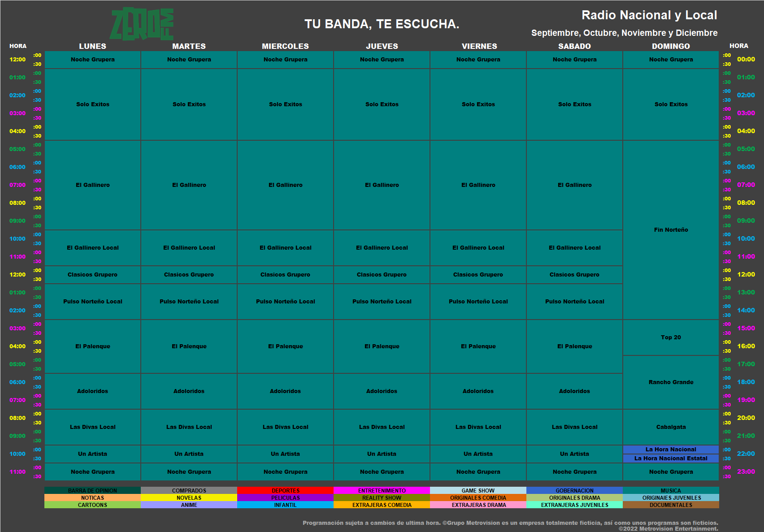Screen dimensions: 764x532
Task: Click the EXTRAJERAS COMEDIA legend swatch
Action: click(x=382, y=505)
